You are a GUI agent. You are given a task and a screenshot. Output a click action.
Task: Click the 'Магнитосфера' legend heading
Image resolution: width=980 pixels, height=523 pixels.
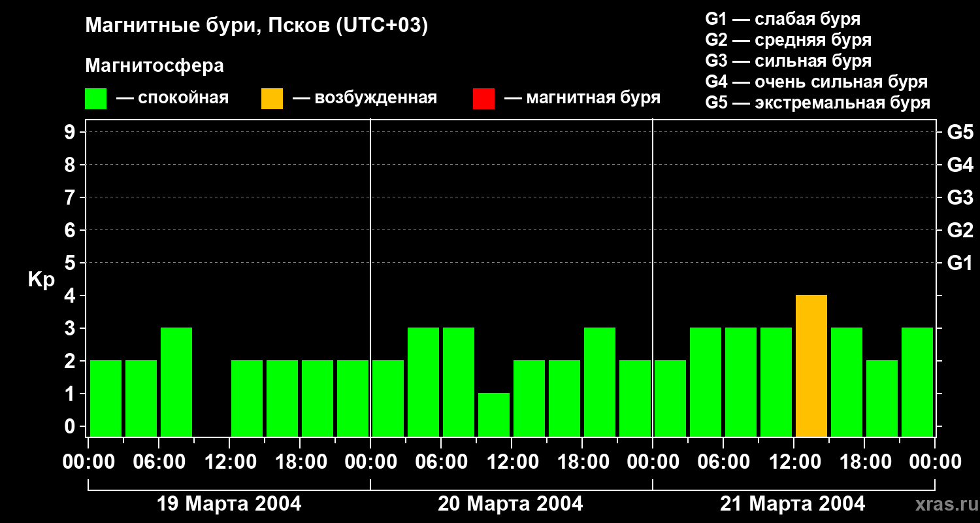(154, 66)
